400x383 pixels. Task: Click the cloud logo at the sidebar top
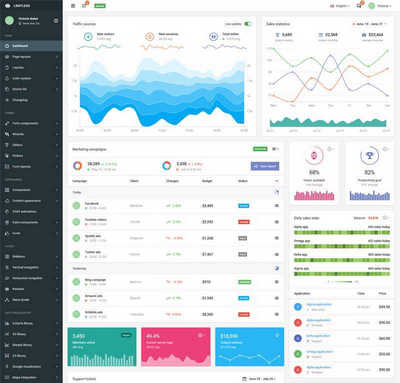tap(7, 6)
